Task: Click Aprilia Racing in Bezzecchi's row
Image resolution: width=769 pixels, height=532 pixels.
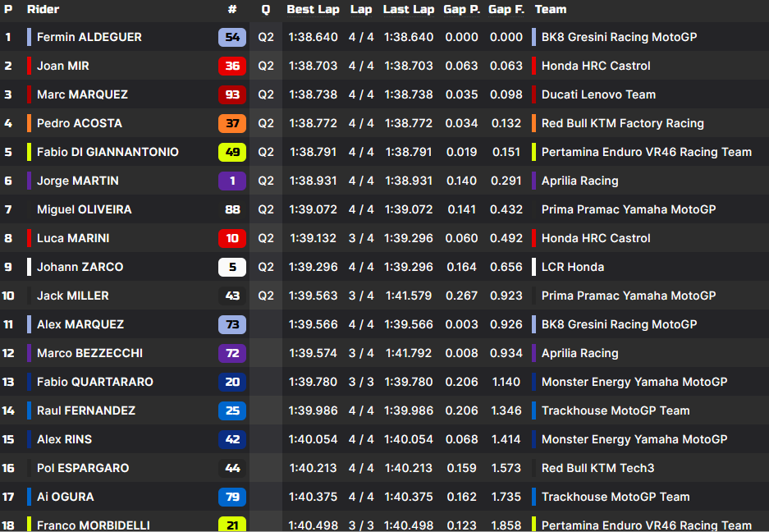Action: coord(579,353)
